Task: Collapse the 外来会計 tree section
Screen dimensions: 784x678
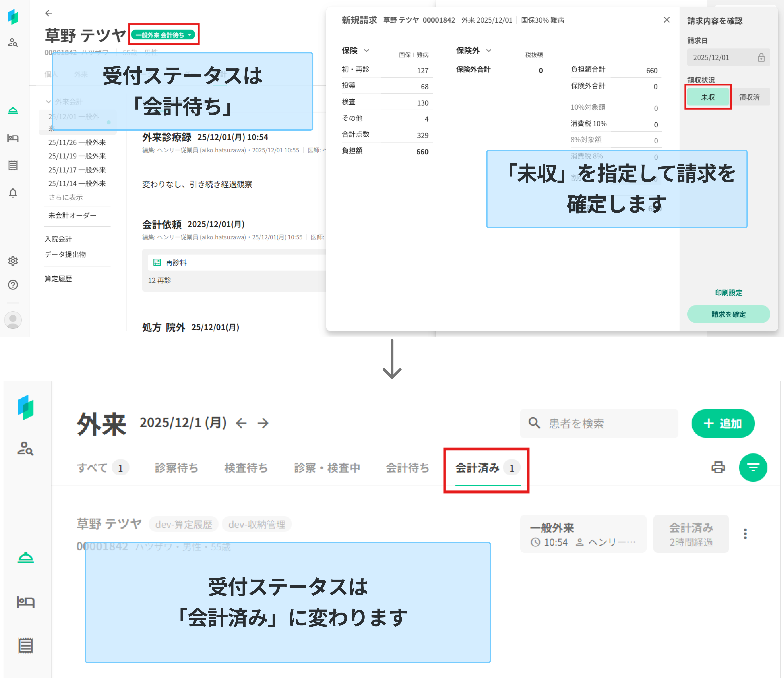Action: click(49, 102)
